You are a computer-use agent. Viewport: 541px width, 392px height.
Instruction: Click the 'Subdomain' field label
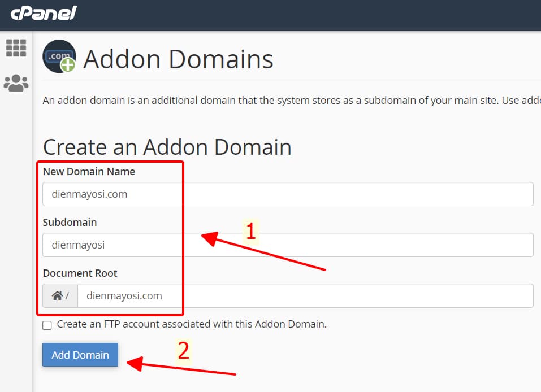70,223
